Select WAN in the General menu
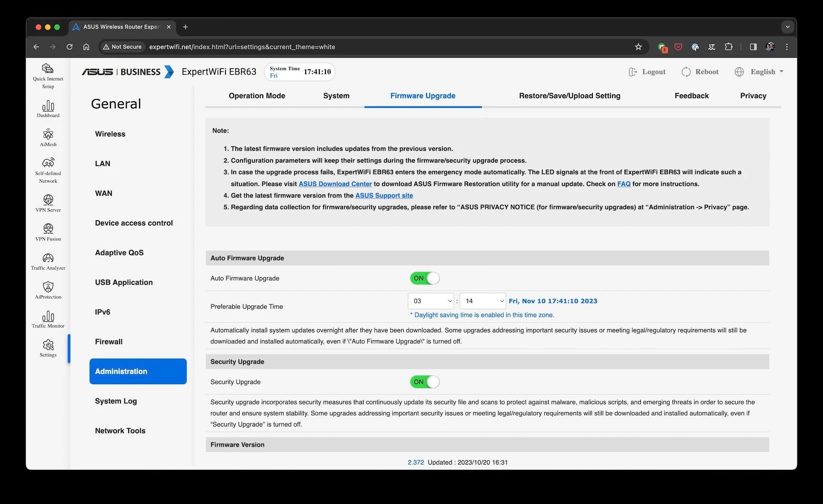Viewport: 823px width, 504px height. point(104,193)
